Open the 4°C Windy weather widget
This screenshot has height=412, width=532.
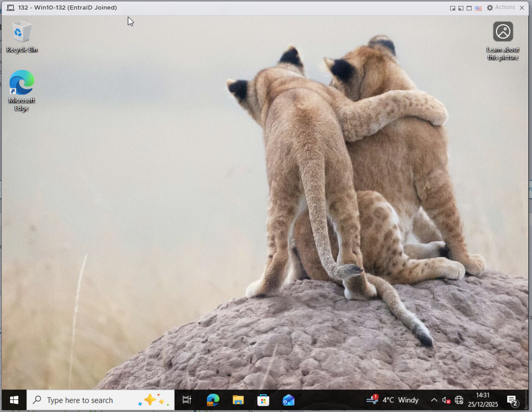393,400
